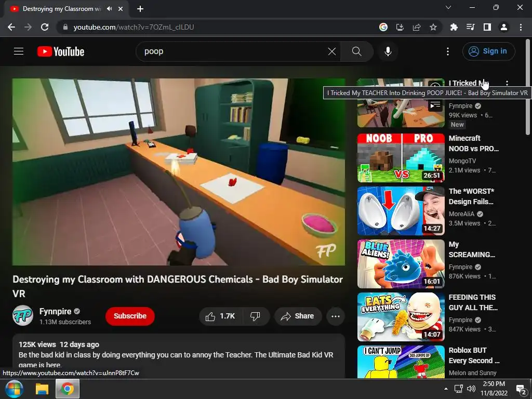Screen dimensions: 532x399
Task: Open 'The *WORST* Design Fails' title link
Action: pos(471,196)
